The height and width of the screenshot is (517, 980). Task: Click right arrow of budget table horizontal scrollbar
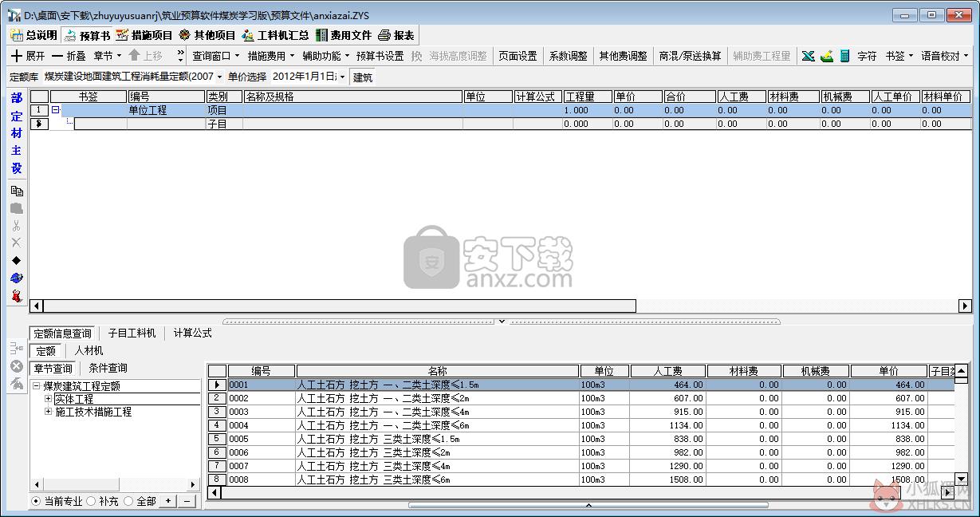click(965, 306)
